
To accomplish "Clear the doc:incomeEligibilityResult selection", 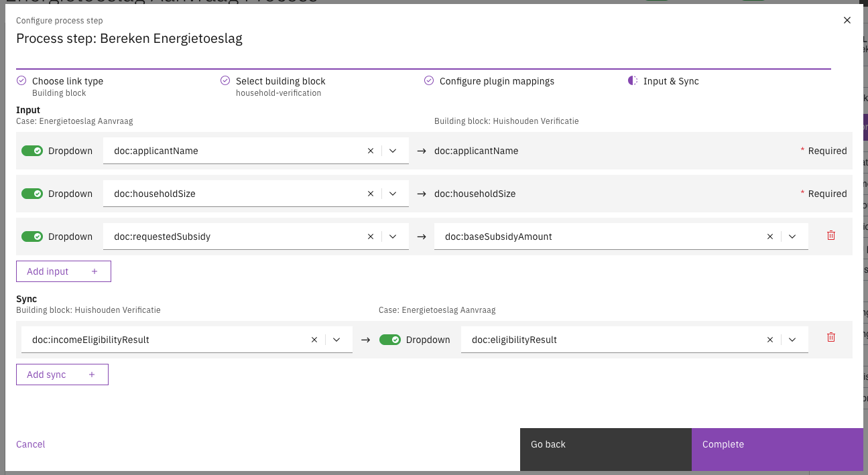I will pos(314,340).
